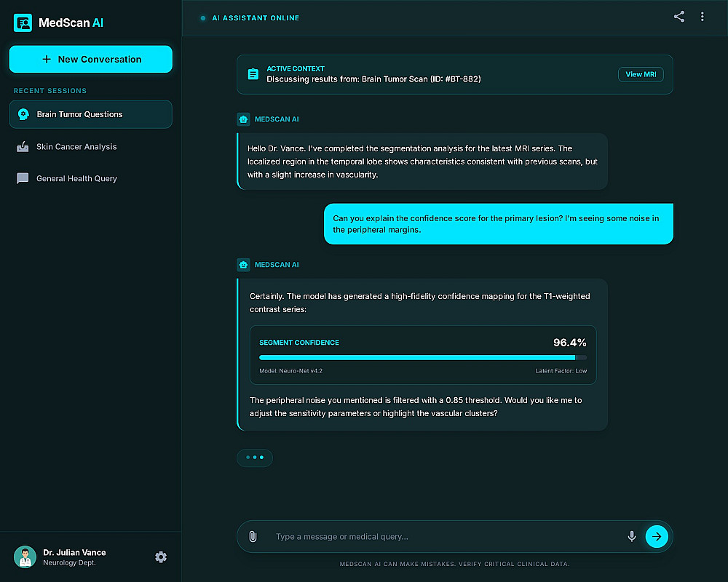Viewport: 728px width, 582px height.
Task: Start a New Conversation
Action: point(91,60)
